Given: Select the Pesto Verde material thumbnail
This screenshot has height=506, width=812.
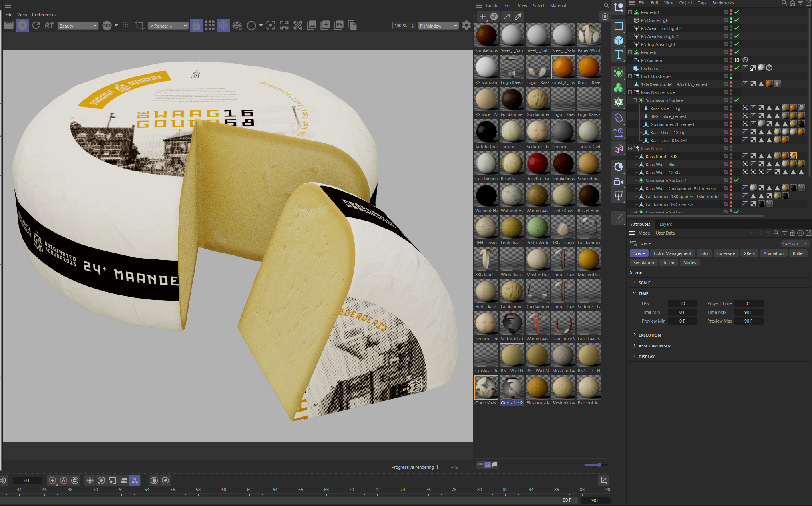Looking at the screenshot, I should click(537, 230).
